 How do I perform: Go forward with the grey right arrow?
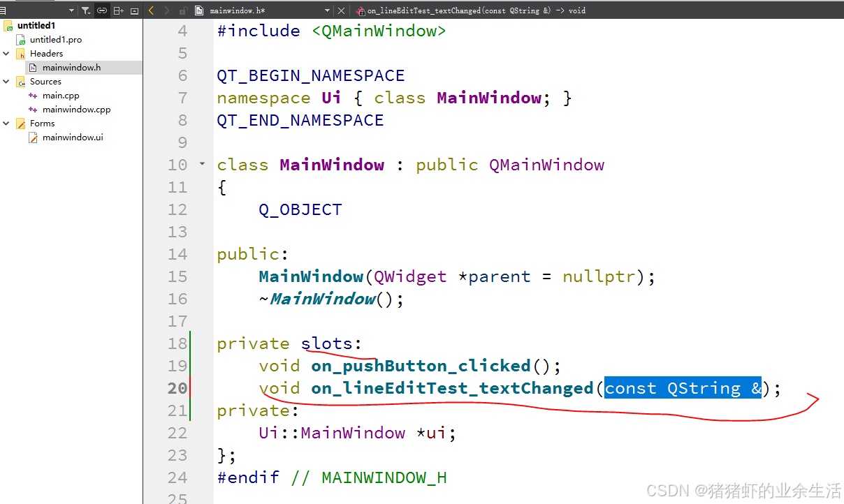(166, 10)
